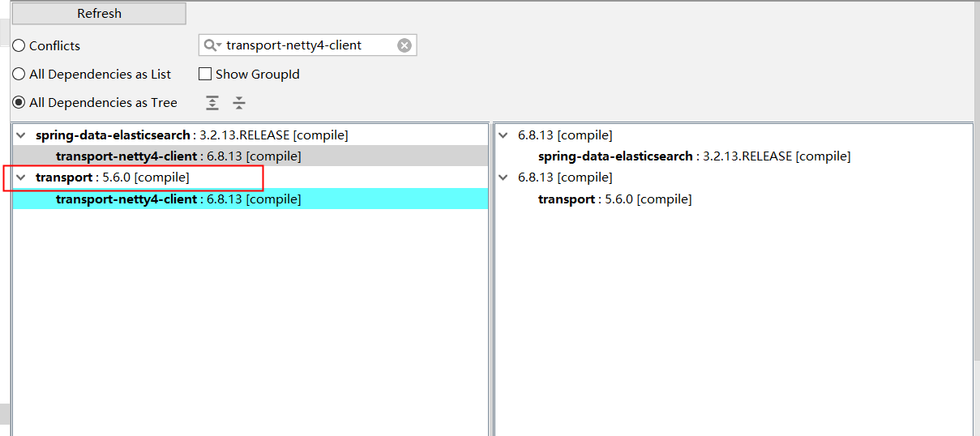Image resolution: width=980 pixels, height=436 pixels.
Task: Click the Refresh button
Action: 99,14
